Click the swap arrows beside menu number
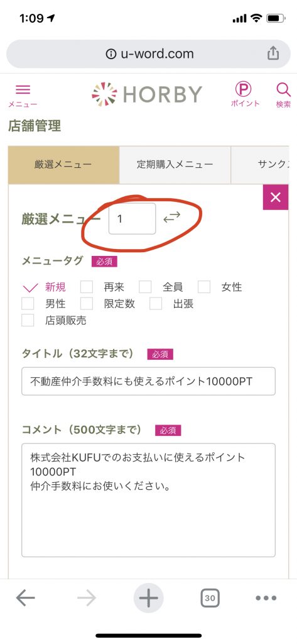 click(172, 218)
